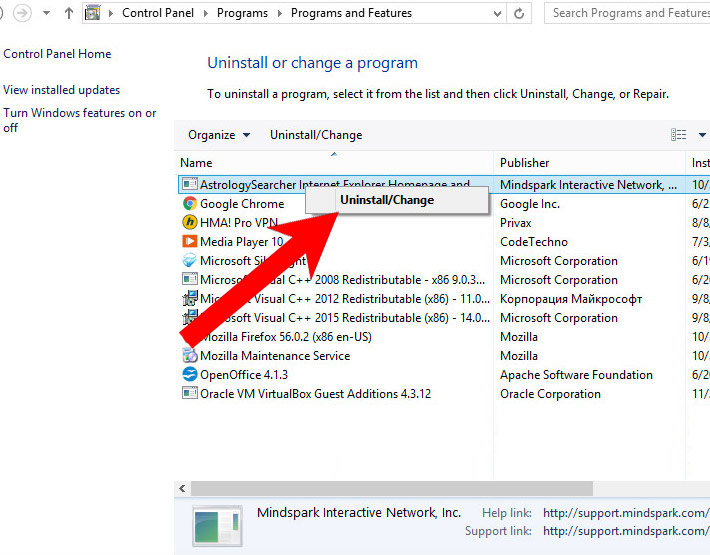
Task: Click the Mozilla Maintenance Service icon
Action: [x=190, y=355]
